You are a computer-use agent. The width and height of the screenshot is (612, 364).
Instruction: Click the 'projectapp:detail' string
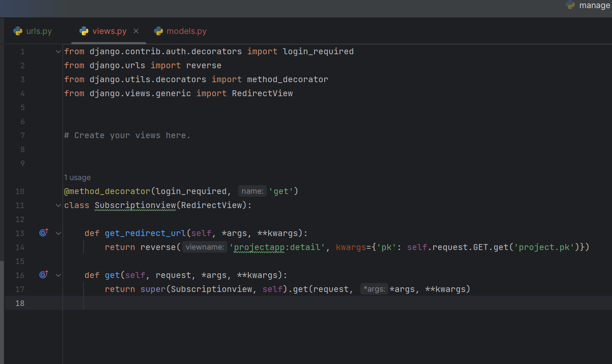point(277,247)
